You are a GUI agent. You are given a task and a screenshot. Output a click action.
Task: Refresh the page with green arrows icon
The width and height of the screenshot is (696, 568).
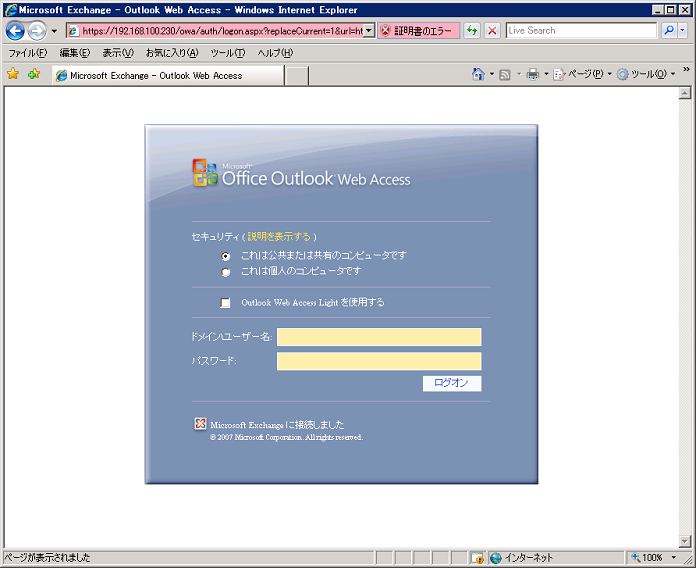point(472,31)
